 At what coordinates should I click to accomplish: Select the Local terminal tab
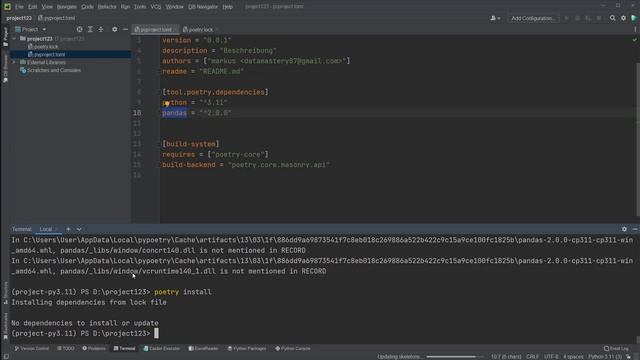pos(46,229)
